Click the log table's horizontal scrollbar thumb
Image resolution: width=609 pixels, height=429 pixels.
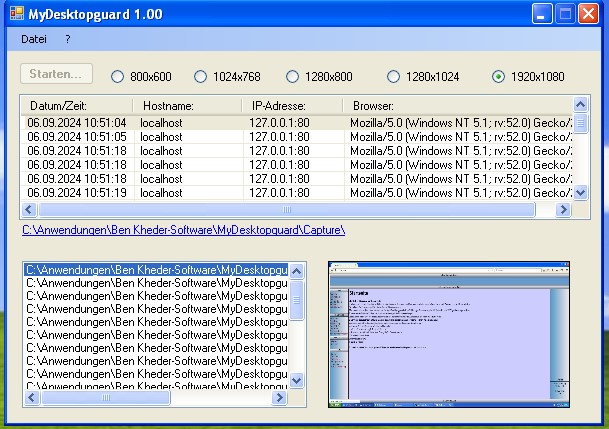tap(287, 210)
